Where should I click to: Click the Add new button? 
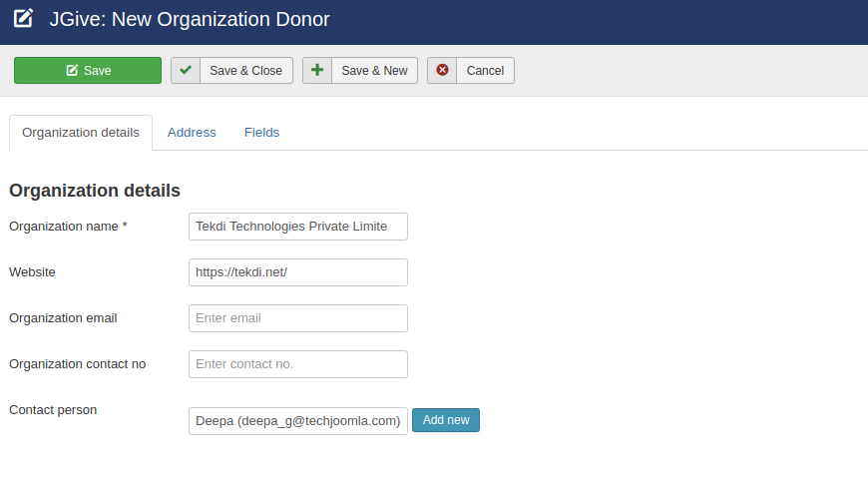point(446,420)
